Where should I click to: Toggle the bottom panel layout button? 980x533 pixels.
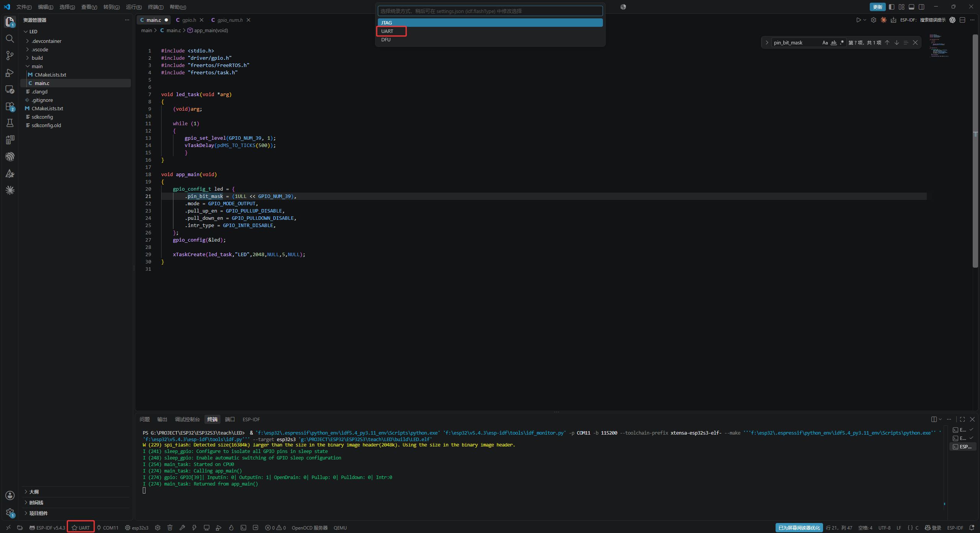pyautogui.click(x=911, y=7)
